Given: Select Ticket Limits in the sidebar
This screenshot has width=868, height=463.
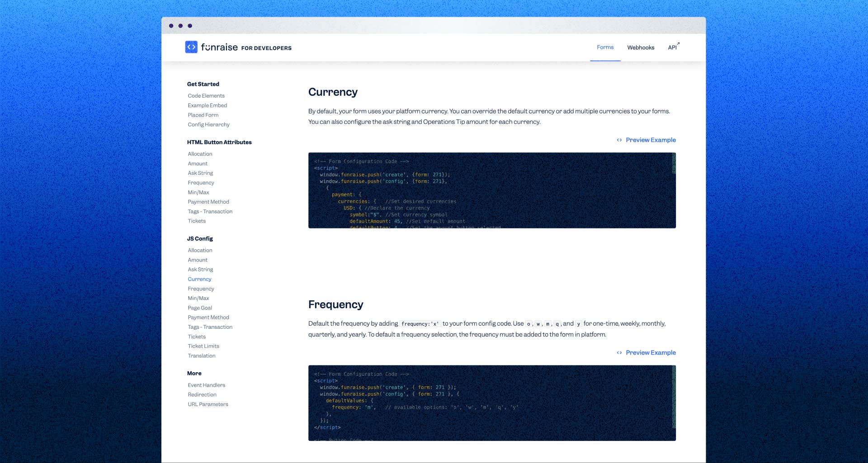Looking at the screenshot, I should 203,346.
